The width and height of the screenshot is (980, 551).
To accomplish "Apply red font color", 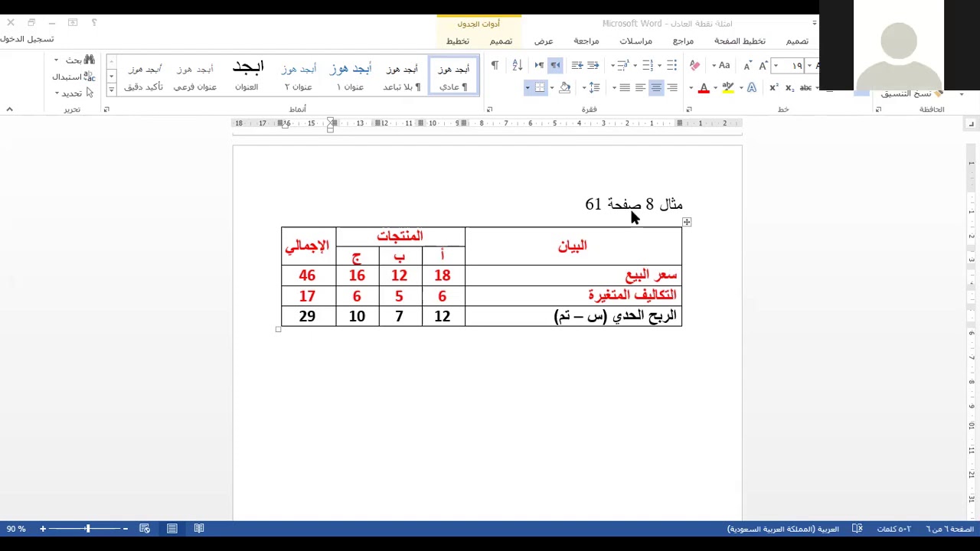I will point(704,88).
